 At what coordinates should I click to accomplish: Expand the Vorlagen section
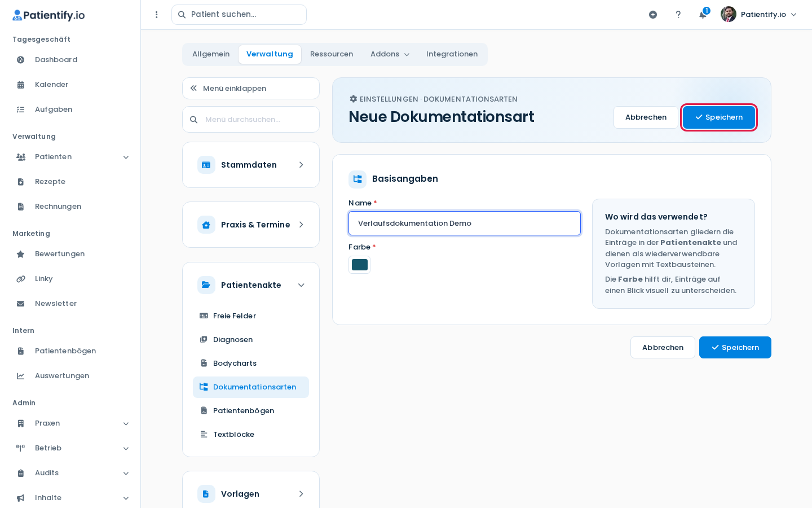[251, 494]
